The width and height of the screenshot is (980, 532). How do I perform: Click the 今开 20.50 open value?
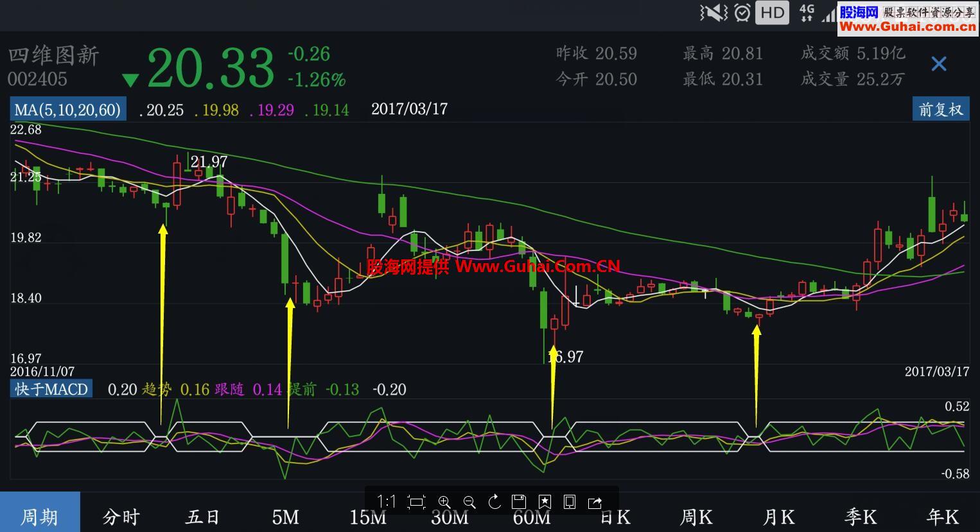(x=597, y=79)
